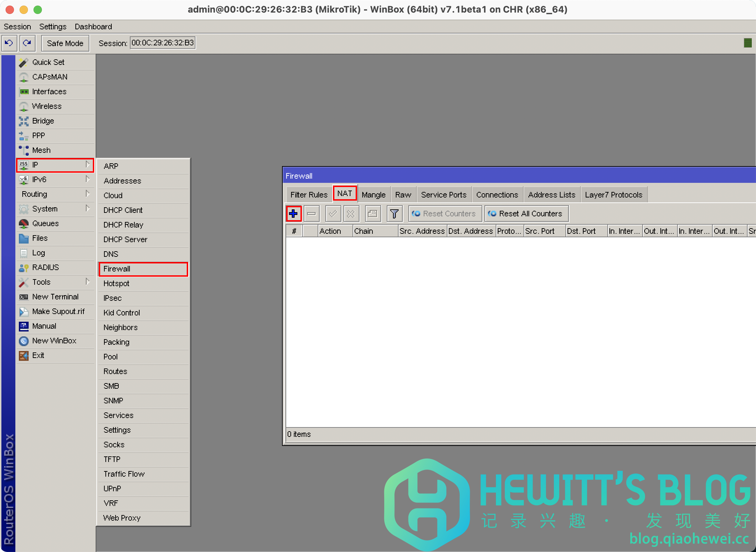The image size is (756, 552).
Task: Click the undo arrow icon
Action: (9, 43)
